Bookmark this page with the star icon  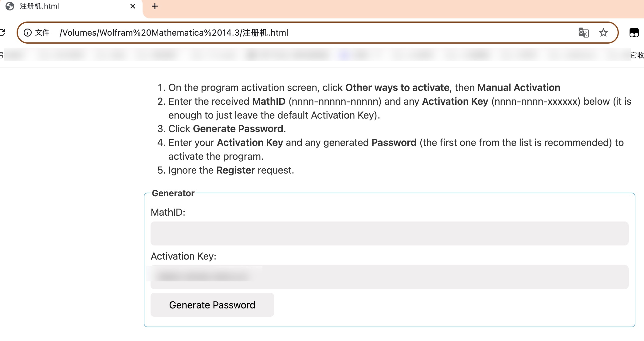(x=603, y=33)
